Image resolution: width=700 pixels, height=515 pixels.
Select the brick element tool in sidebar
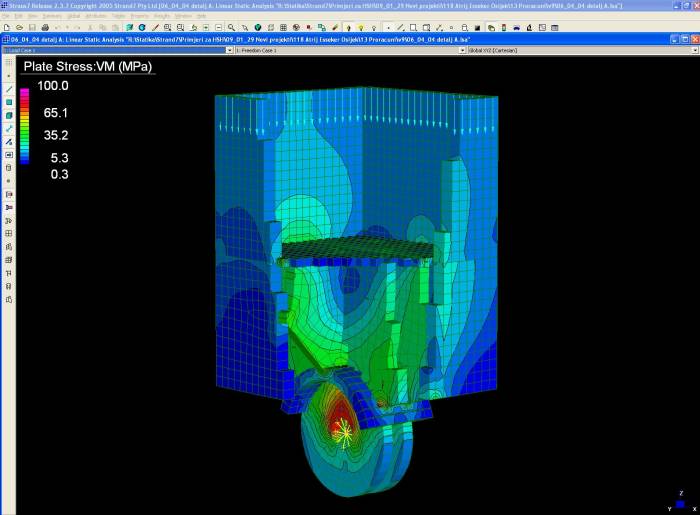click(9, 115)
